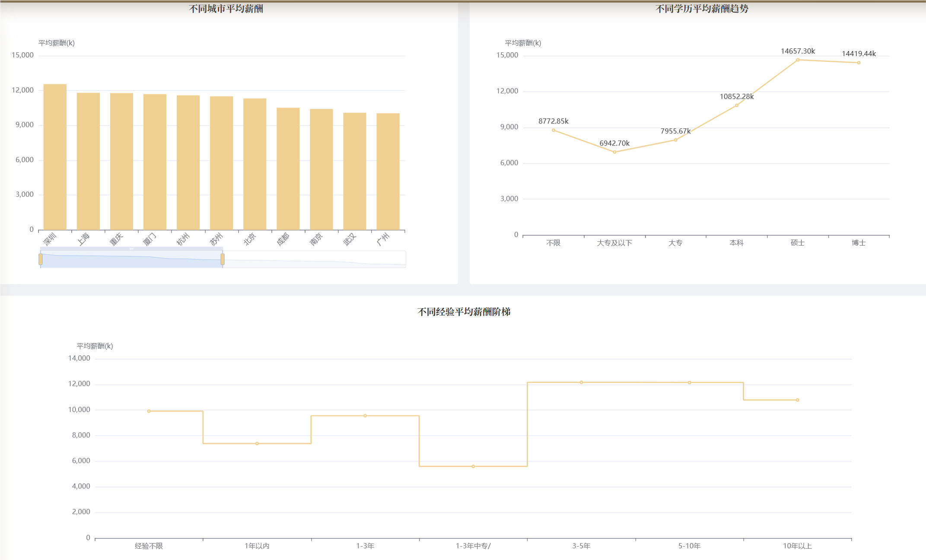
Task: Click the 10年以上 step chart point
Action: point(797,400)
